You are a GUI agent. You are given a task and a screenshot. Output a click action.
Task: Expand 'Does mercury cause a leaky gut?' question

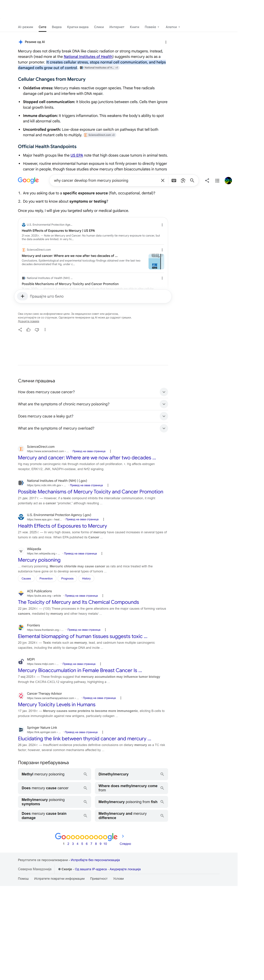click(x=164, y=416)
